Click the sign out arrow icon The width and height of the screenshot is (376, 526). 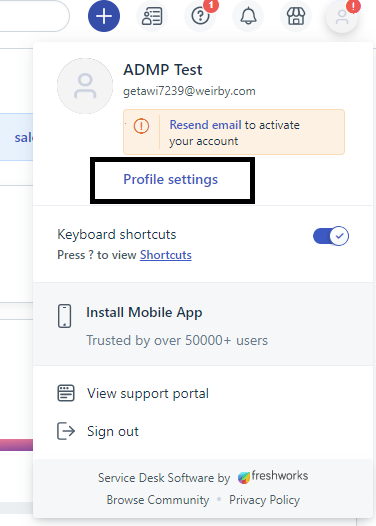(x=66, y=431)
